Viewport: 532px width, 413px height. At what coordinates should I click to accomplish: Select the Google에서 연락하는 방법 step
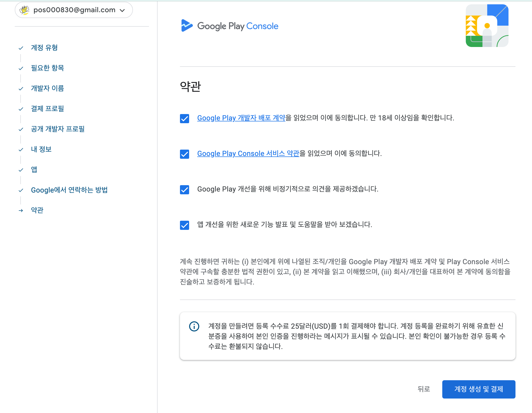click(x=69, y=190)
